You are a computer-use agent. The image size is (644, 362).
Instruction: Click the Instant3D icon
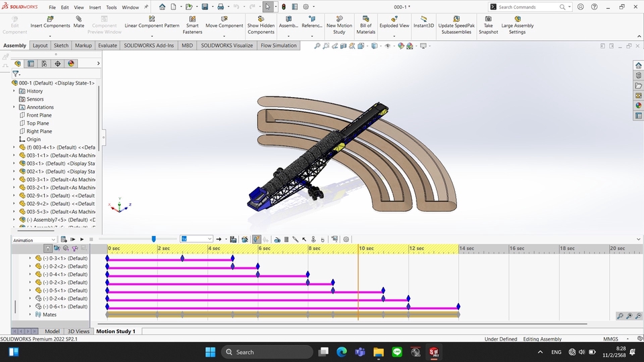(x=423, y=19)
